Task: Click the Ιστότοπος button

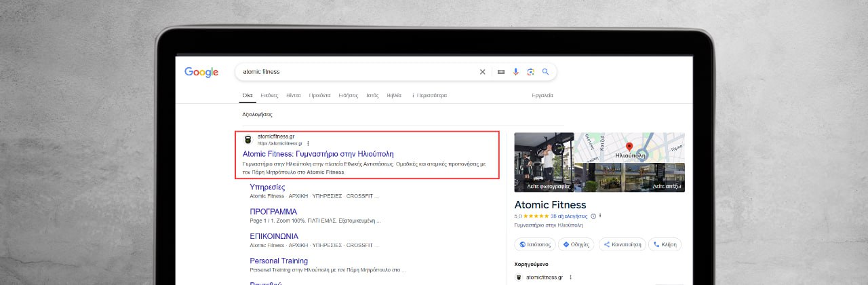Action: pos(536,244)
